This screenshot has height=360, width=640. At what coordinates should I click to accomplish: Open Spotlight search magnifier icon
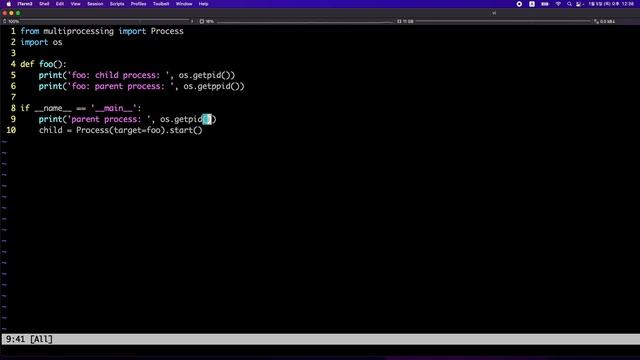point(569,4)
